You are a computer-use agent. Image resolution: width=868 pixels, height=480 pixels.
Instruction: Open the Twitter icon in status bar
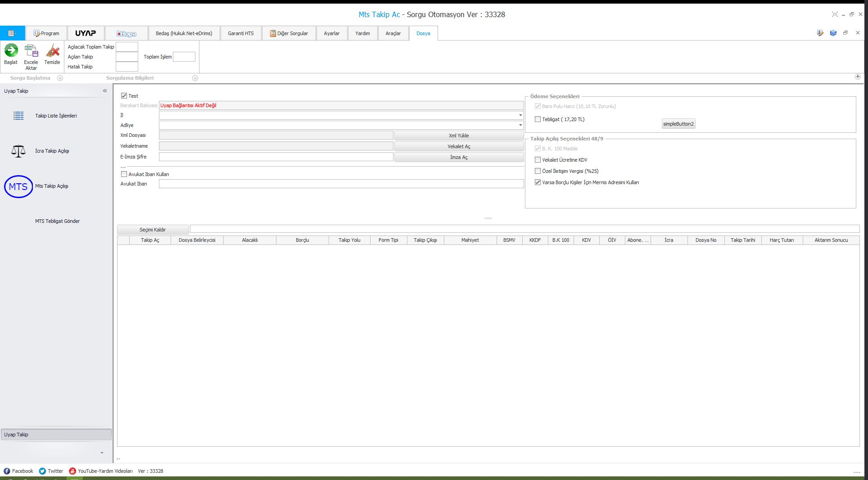[42, 471]
